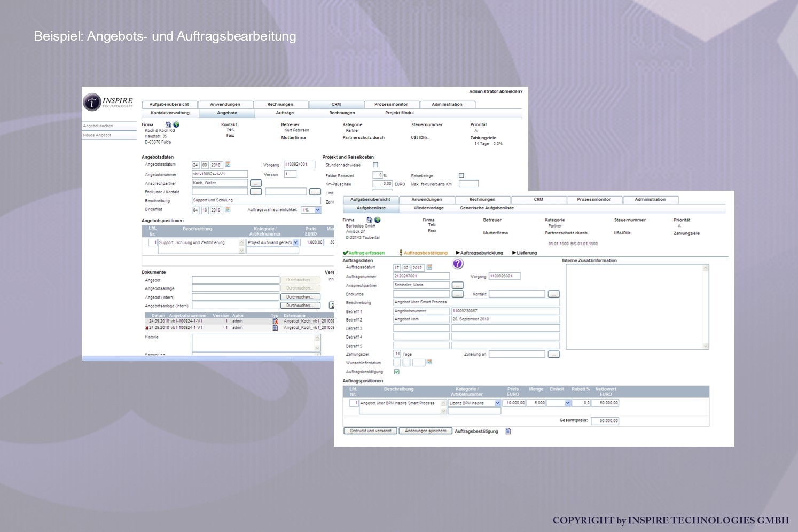The width and height of the screenshot is (798, 532).
Task: Click the Km-Pauschale field showing 0,00
Action: pos(382,184)
